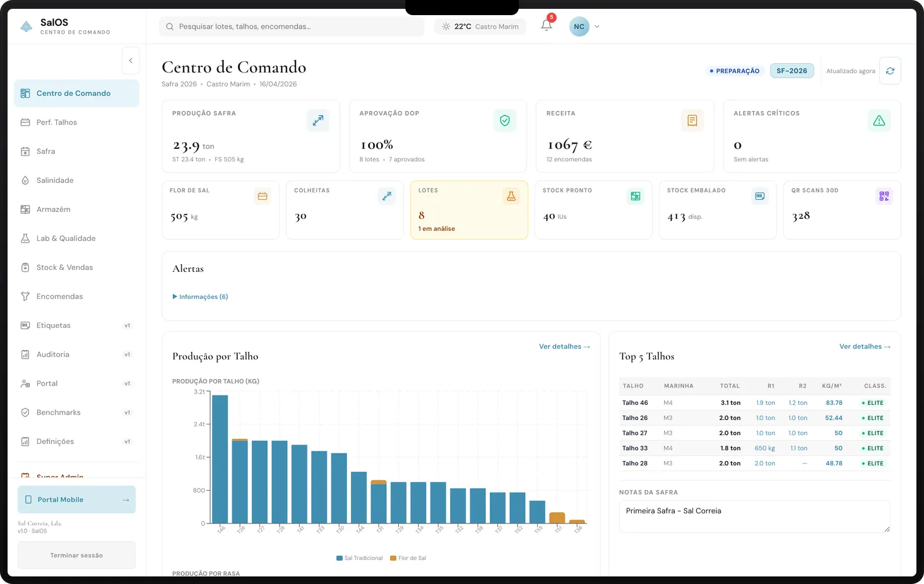Click the Lab & Qualidade flask icon
This screenshot has width=924, height=584.
point(24,238)
